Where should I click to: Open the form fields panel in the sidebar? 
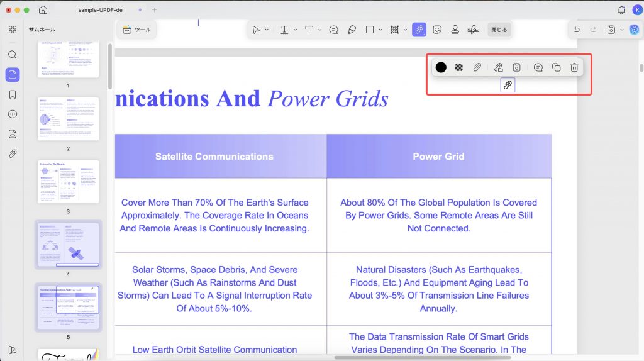pos(13,134)
